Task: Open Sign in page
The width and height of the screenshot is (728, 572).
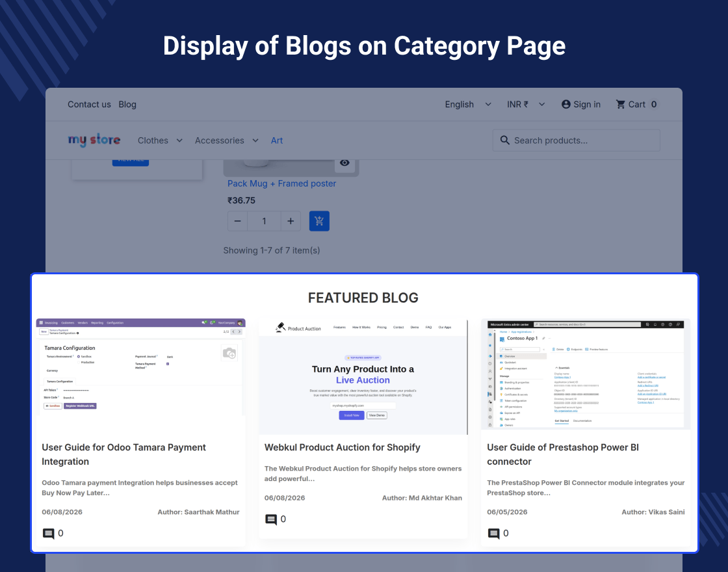Action: 587,105
